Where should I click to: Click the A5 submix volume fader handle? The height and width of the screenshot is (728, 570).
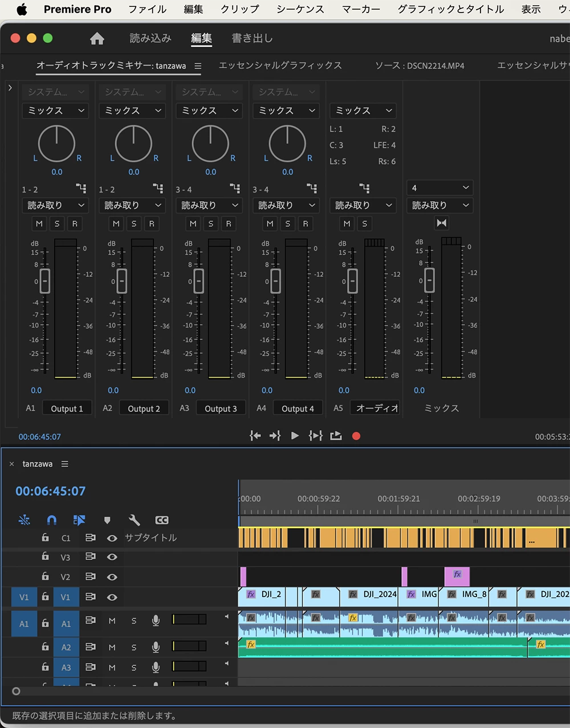(x=352, y=281)
